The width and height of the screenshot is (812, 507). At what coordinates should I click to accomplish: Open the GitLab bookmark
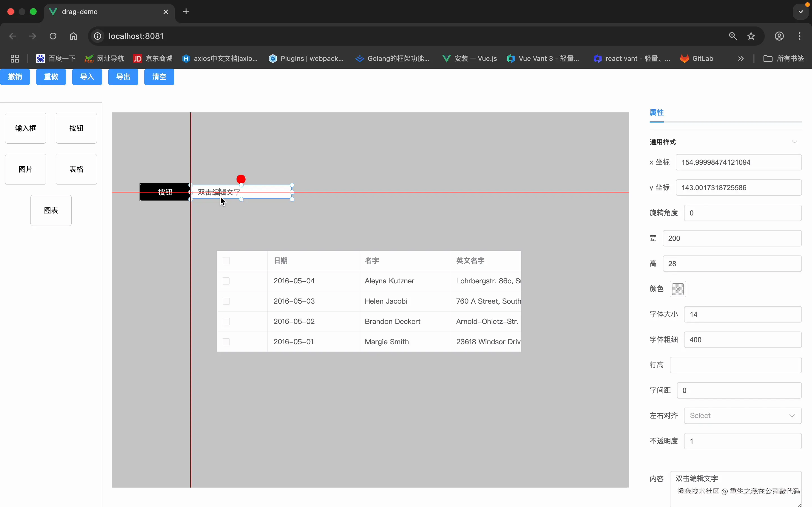(698, 58)
